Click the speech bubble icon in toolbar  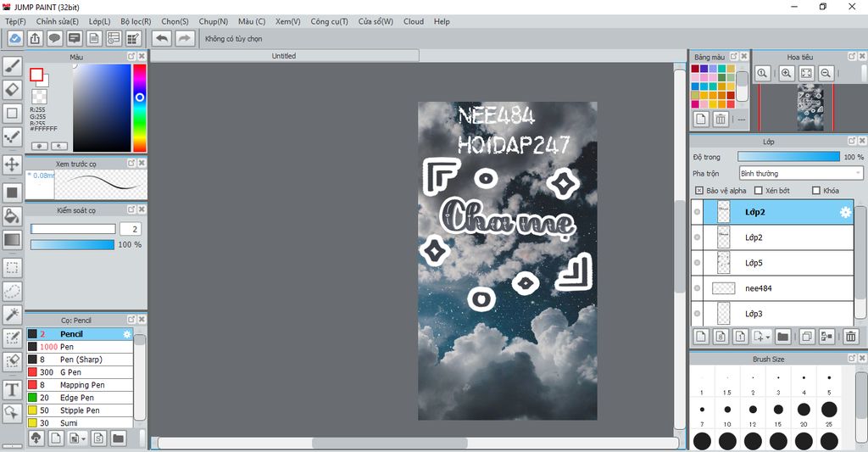point(54,39)
